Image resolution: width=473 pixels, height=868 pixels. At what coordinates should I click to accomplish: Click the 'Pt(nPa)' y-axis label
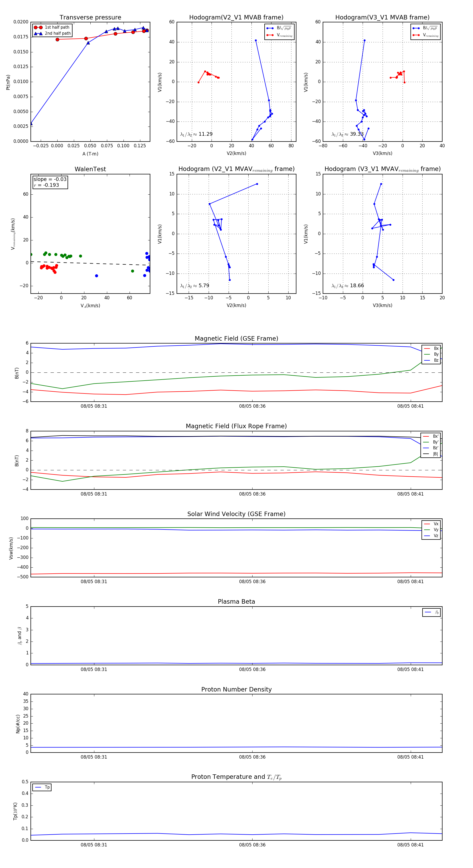(8, 82)
